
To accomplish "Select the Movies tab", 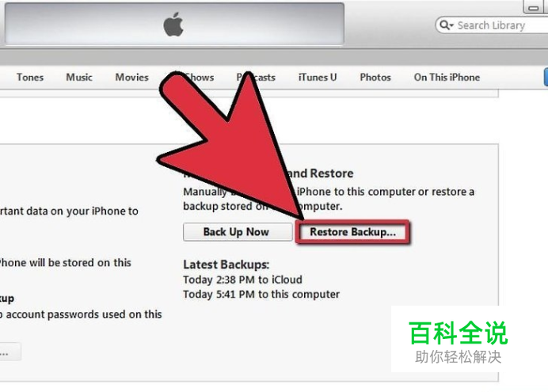I will (x=131, y=78).
